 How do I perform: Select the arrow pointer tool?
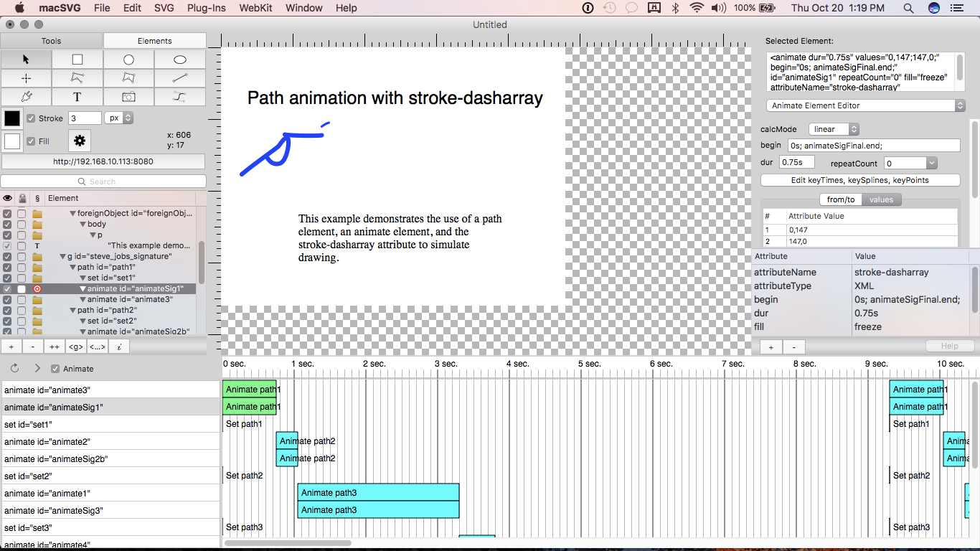pyautogui.click(x=26, y=60)
